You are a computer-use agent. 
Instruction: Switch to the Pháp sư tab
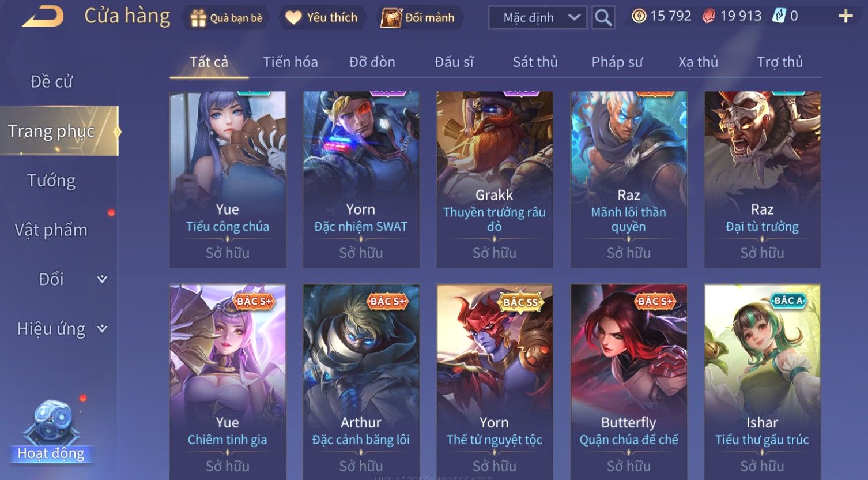(617, 62)
